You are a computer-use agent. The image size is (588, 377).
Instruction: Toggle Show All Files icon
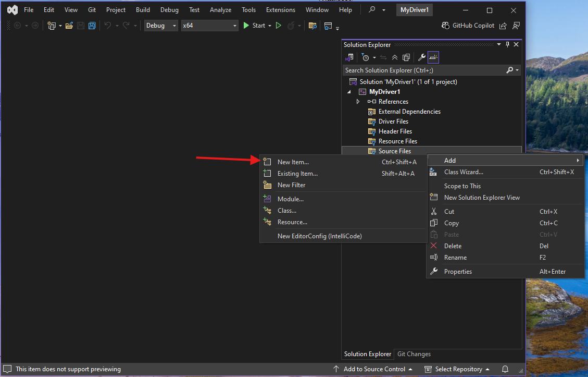[x=406, y=57]
